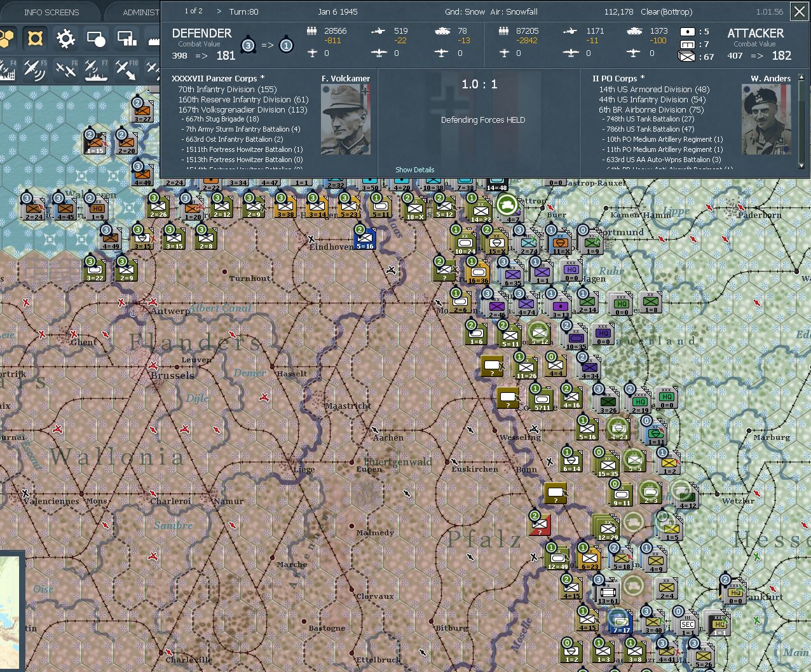Open the ADMINIST tab

point(133,12)
